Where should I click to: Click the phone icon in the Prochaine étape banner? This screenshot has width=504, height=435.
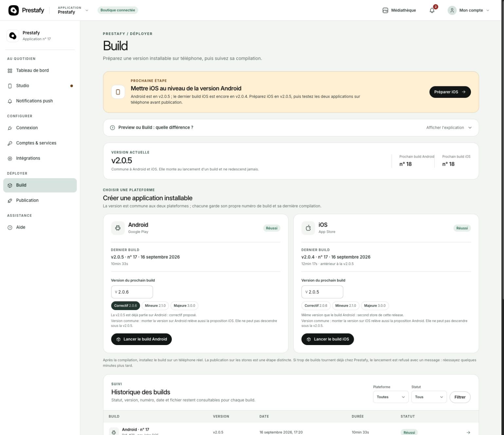[x=118, y=92]
